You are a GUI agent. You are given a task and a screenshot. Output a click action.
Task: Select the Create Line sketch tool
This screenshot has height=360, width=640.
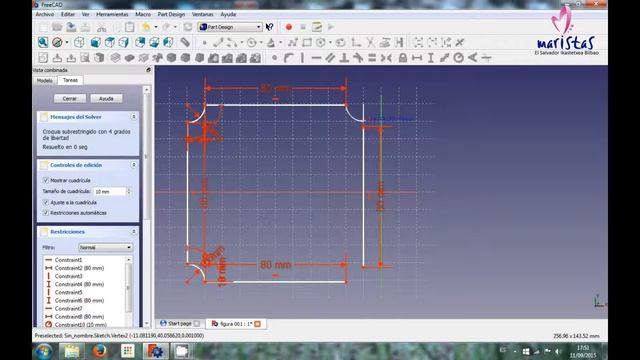218,42
